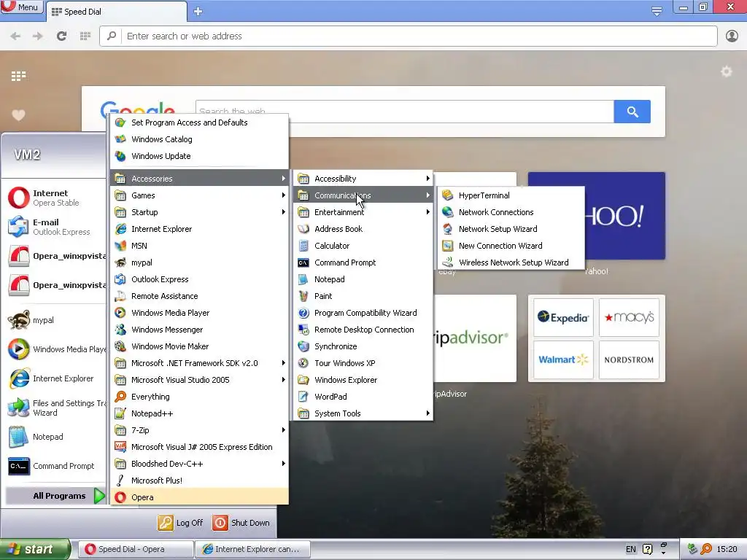Focus the Opera address bar field
747x560 pixels.
(x=409, y=36)
